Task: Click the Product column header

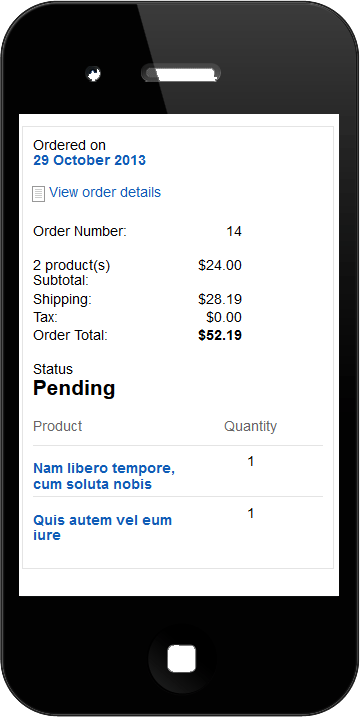Action: [58, 426]
